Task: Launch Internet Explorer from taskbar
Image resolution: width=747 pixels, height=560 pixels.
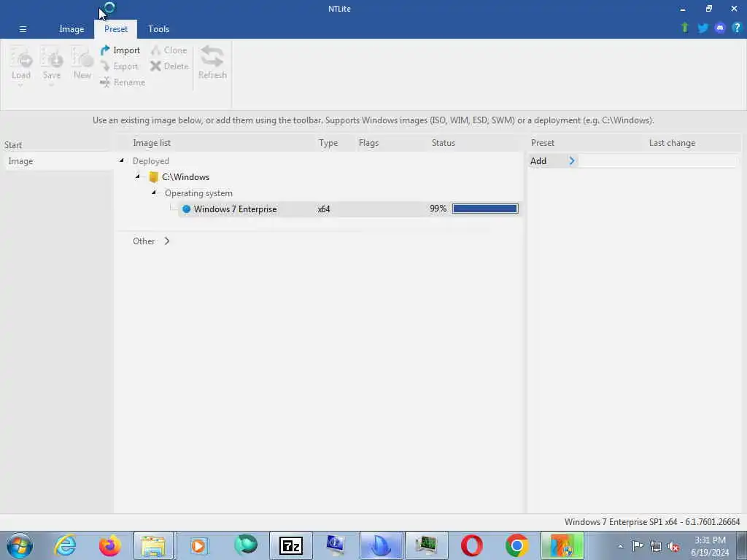Action: pyautogui.click(x=65, y=545)
